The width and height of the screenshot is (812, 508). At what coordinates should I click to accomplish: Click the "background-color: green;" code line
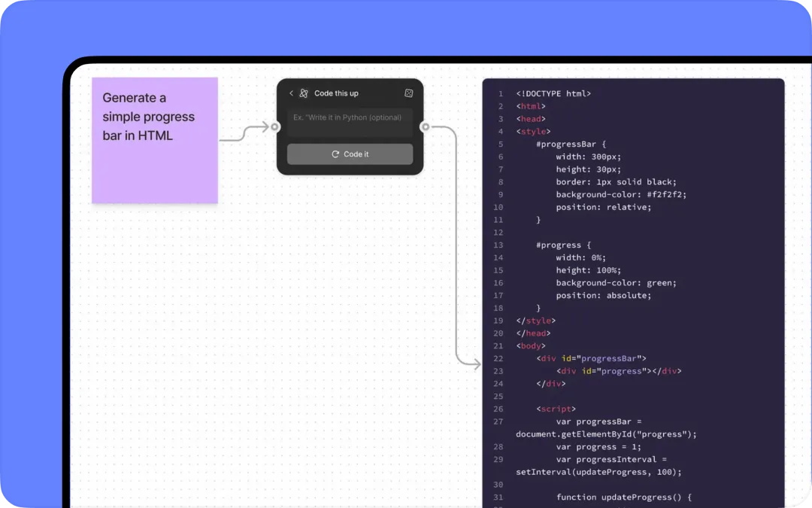click(616, 283)
